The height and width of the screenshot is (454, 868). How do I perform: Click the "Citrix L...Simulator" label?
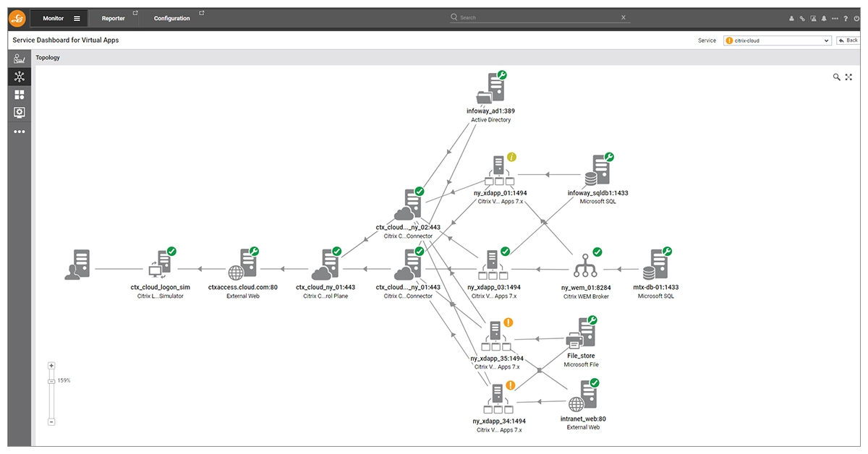pyautogui.click(x=161, y=296)
